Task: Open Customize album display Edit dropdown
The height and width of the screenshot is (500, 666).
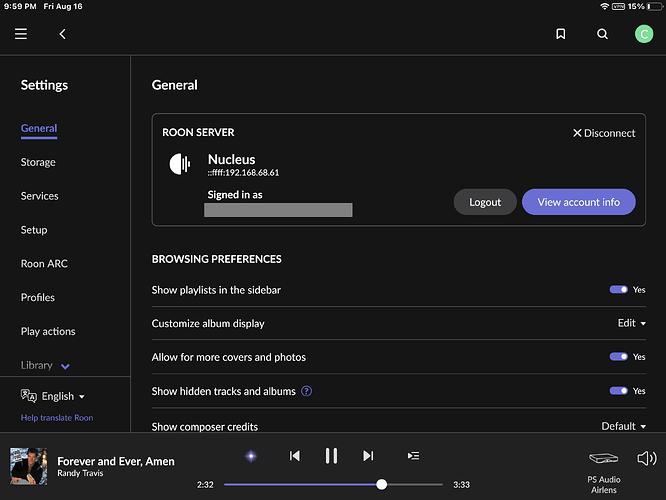Action: tap(632, 323)
